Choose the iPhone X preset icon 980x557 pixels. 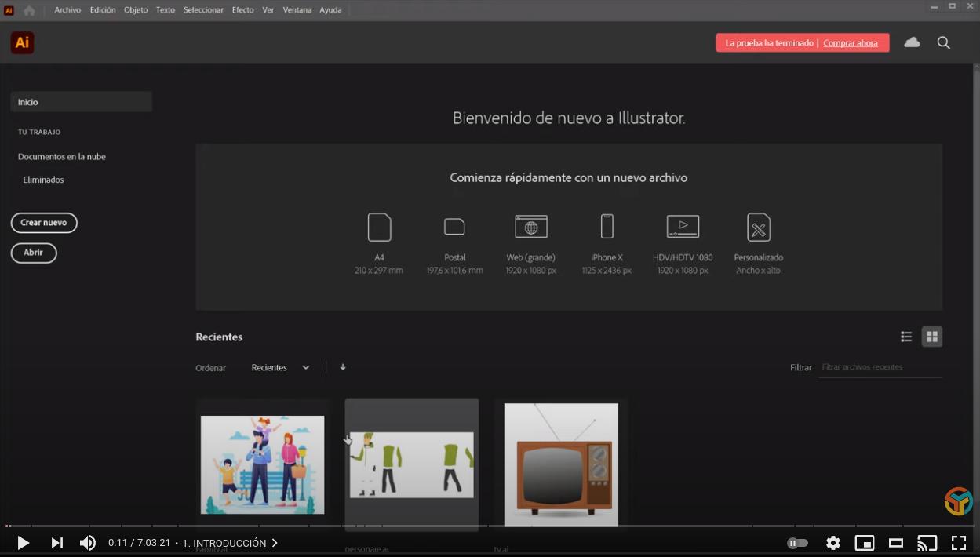click(x=607, y=226)
